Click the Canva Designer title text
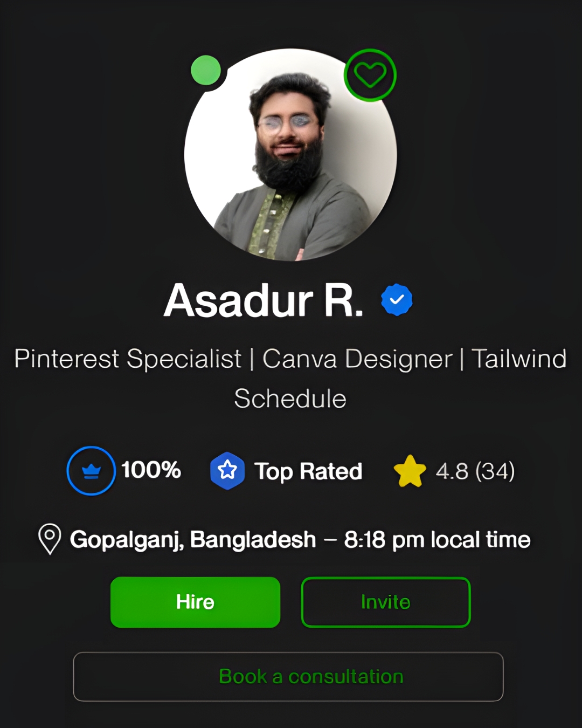582x728 pixels. pyautogui.click(x=357, y=359)
